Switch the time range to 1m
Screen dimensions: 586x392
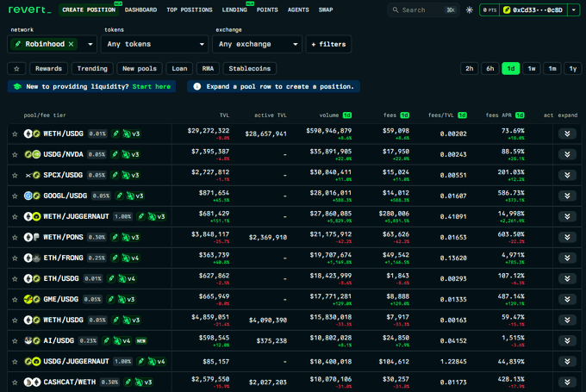tap(552, 68)
